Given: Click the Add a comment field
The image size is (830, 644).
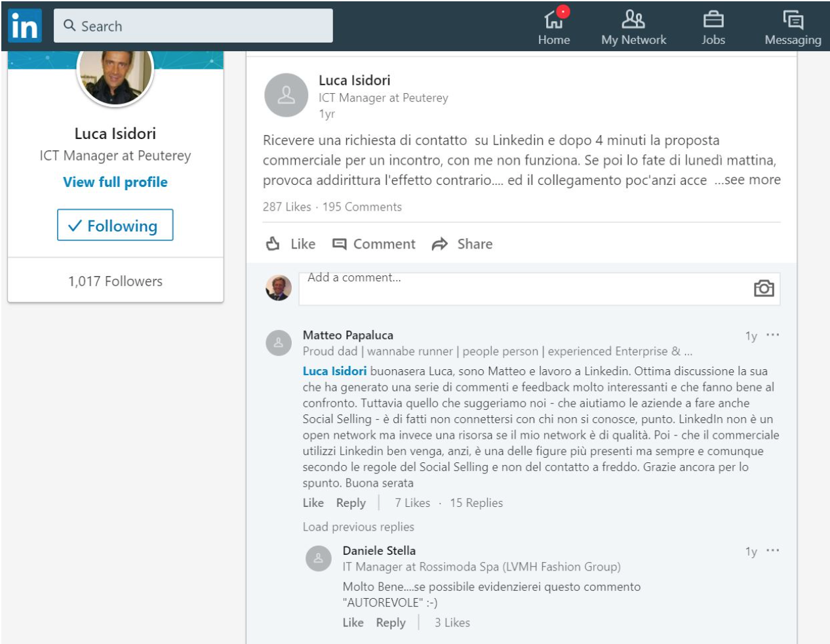Looking at the screenshot, I should click(x=524, y=289).
